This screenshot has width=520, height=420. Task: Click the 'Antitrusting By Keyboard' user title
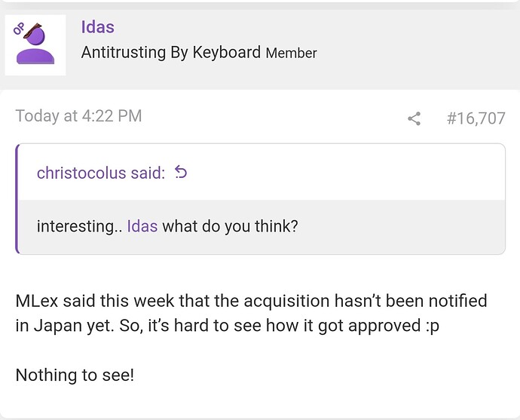coord(171,53)
